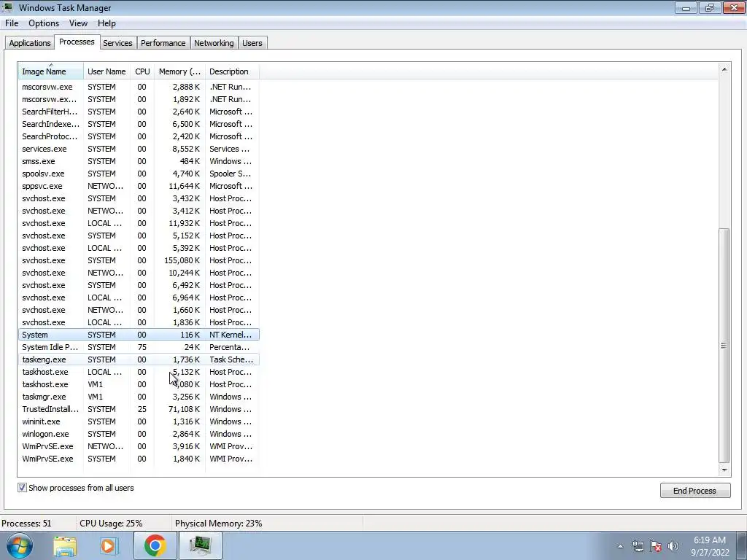Click the Task Manager taskbar icon
The height and width of the screenshot is (560, 747).
(200, 545)
